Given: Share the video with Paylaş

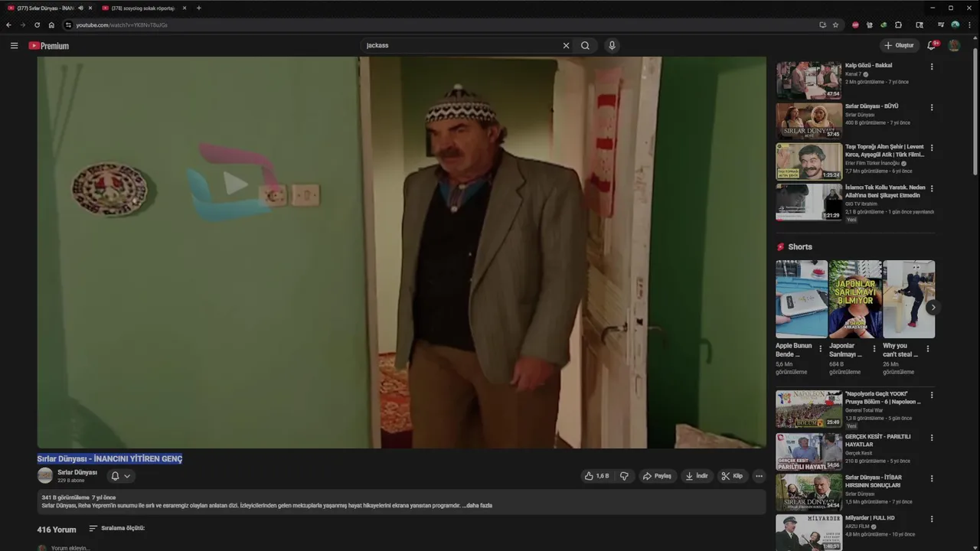Looking at the screenshot, I should point(657,476).
